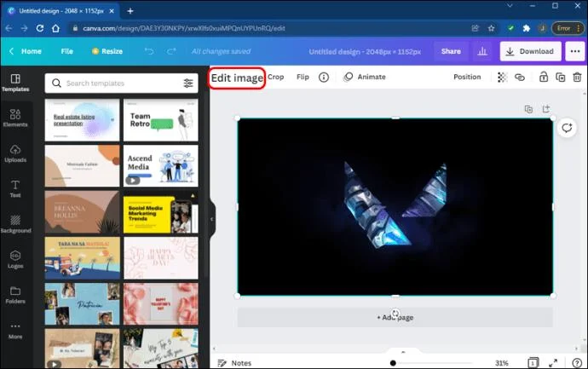Select the Team Retro template thumbnail
Screen dimensions: 588x369
pyautogui.click(x=161, y=120)
